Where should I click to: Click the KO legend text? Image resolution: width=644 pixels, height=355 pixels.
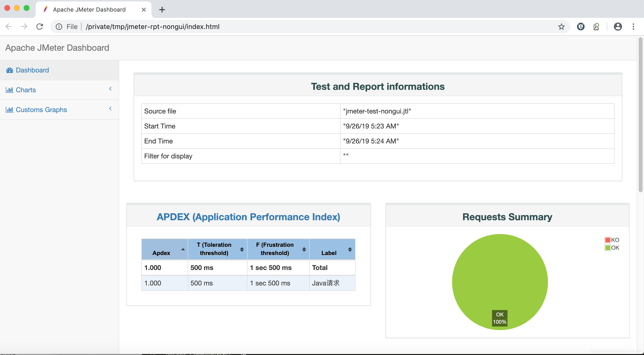coord(615,240)
